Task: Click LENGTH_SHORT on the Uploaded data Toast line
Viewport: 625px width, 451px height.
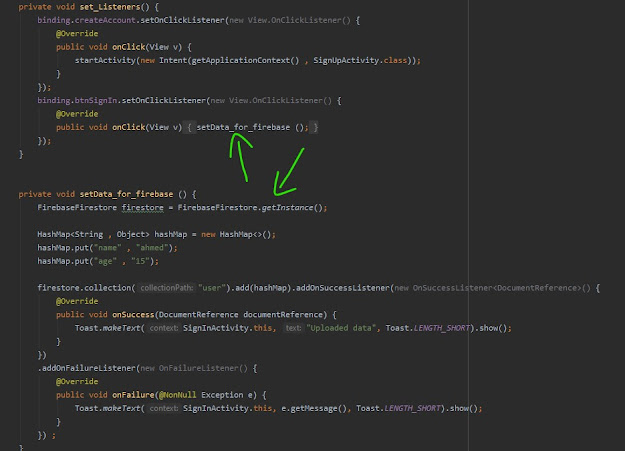Action: [442, 328]
